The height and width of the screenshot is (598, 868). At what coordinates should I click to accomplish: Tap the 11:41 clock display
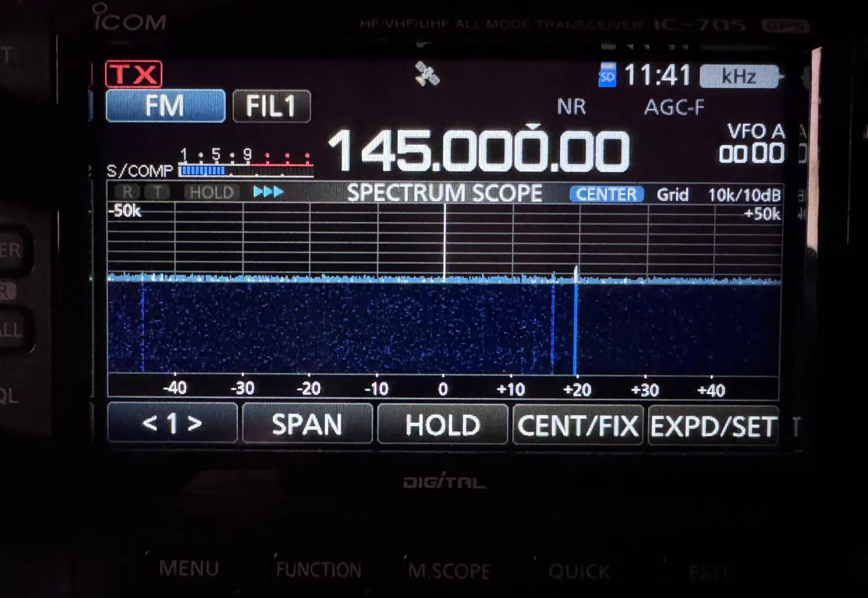pos(657,76)
